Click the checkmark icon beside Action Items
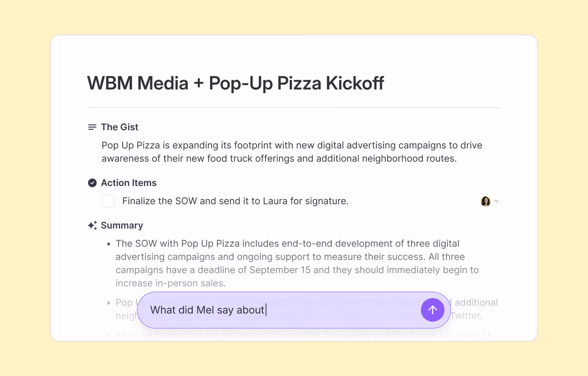The width and height of the screenshot is (588, 376). pos(92,183)
